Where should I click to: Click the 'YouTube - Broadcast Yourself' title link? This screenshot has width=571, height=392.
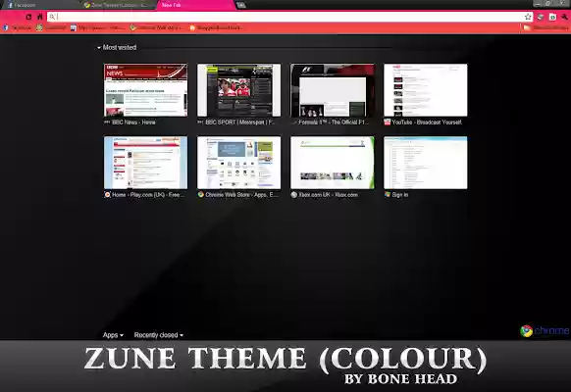427,122
